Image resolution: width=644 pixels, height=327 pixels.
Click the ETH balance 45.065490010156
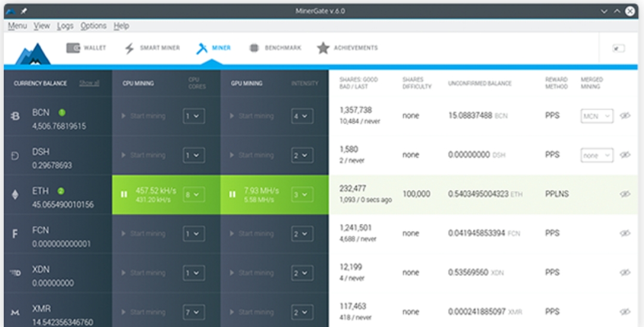tap(63, 204)
